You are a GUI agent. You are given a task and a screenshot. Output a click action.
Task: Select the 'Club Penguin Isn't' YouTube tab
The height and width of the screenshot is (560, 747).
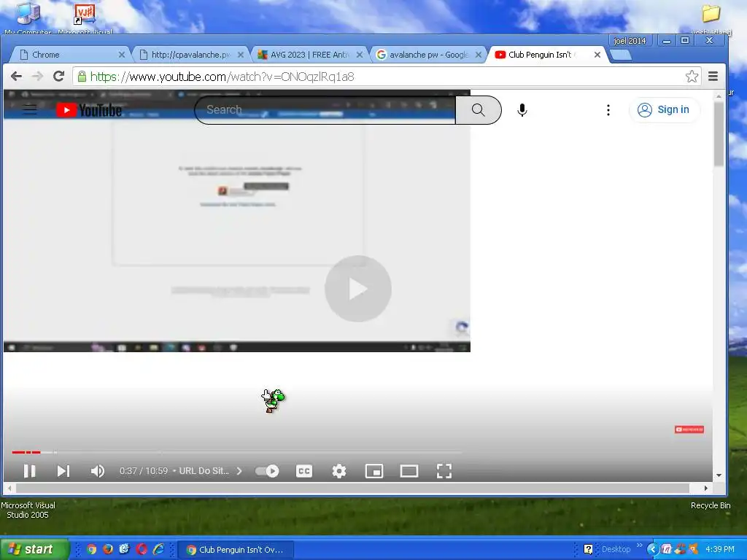coord(546,55)
